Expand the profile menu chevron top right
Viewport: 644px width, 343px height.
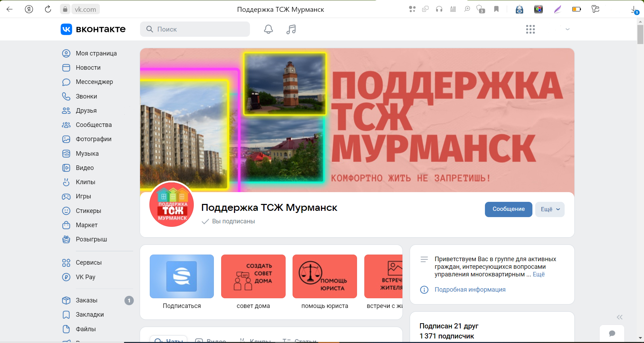(567, 29)
